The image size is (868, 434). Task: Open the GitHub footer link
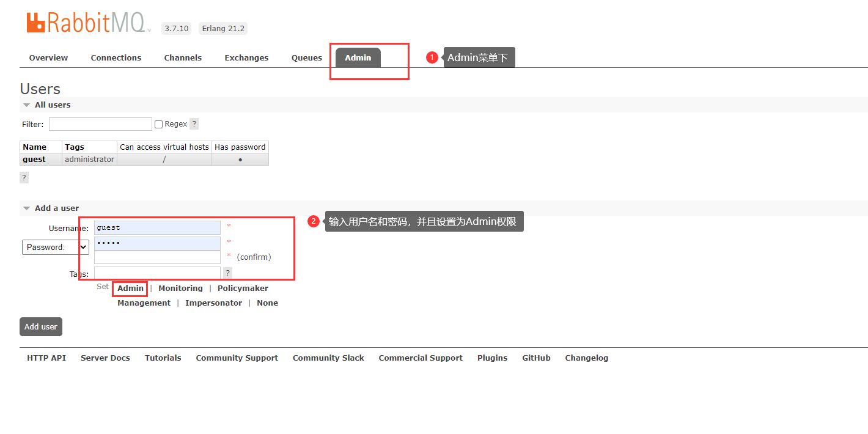point(536,358)
